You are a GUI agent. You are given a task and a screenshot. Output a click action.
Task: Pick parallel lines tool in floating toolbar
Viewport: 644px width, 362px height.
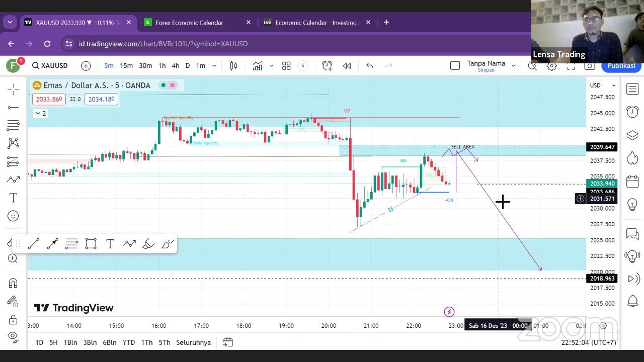pyautogui.click(x=71, y=244)
